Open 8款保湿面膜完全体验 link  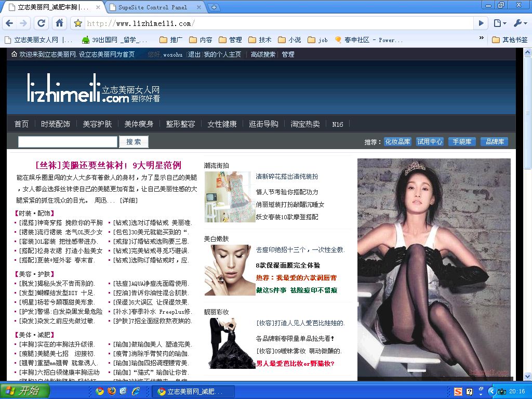tap(288, 265)
